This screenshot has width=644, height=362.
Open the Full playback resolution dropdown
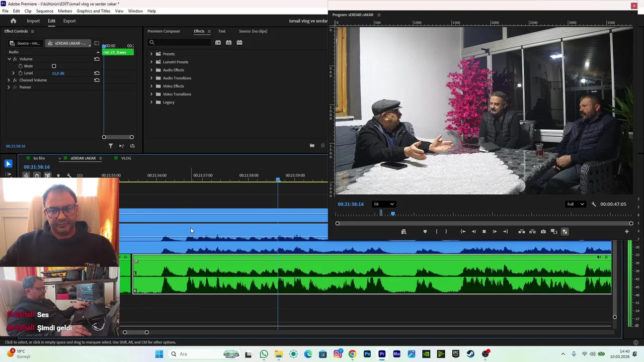tap(576, 204)
